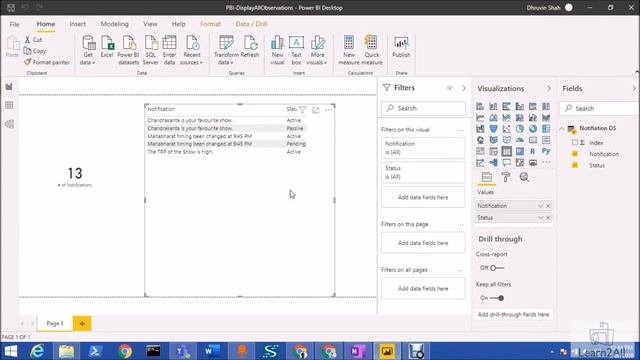Viewport: 640px width, 360px height.
Task: Select the Table visualization icon
Action: pos(507,151)
